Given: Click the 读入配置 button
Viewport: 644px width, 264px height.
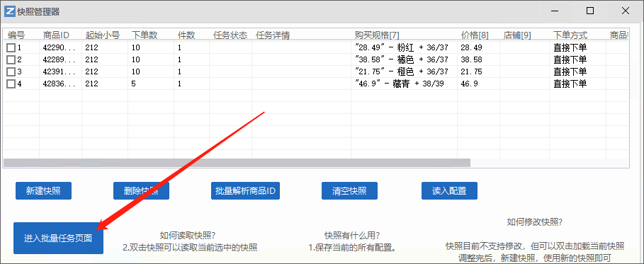Looking at the screenshot, I should 449,191.
